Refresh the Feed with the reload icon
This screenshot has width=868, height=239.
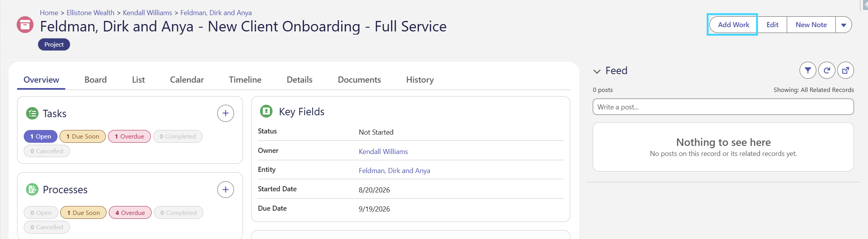827,70
